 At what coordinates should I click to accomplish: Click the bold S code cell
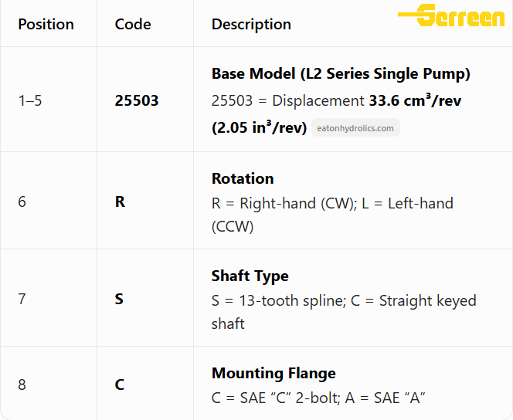point(119,299)
